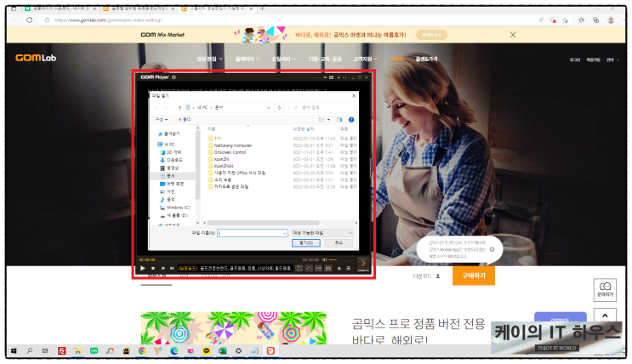
Task: Click the GOMLab logo
Action: (x=36, y=58)
